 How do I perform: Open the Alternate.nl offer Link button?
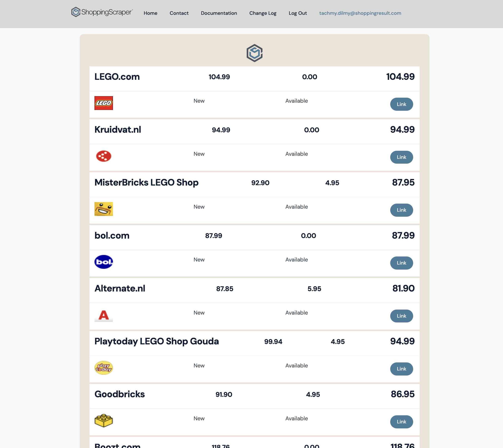[x=401, y=316]
